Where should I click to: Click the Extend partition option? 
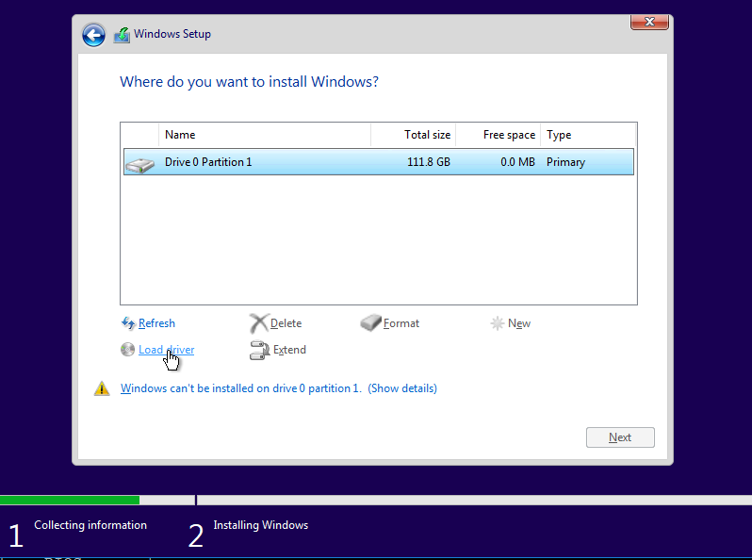click(289, 350)
